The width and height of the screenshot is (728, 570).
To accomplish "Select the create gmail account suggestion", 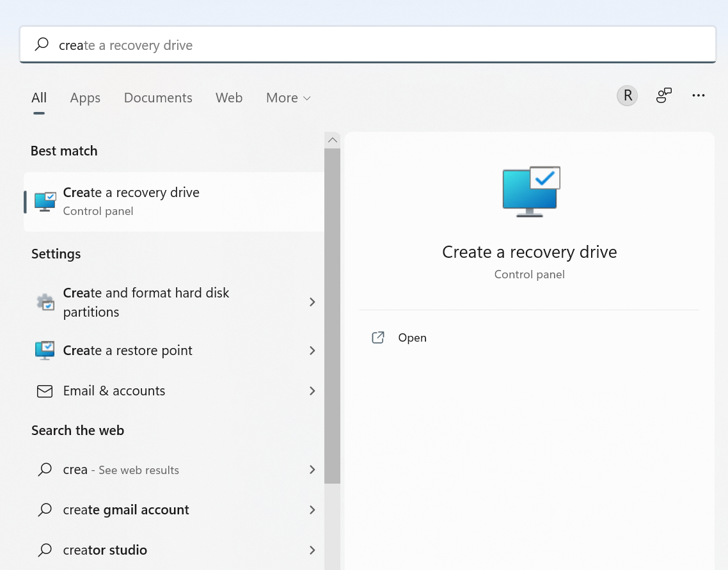I will [125, 510].
